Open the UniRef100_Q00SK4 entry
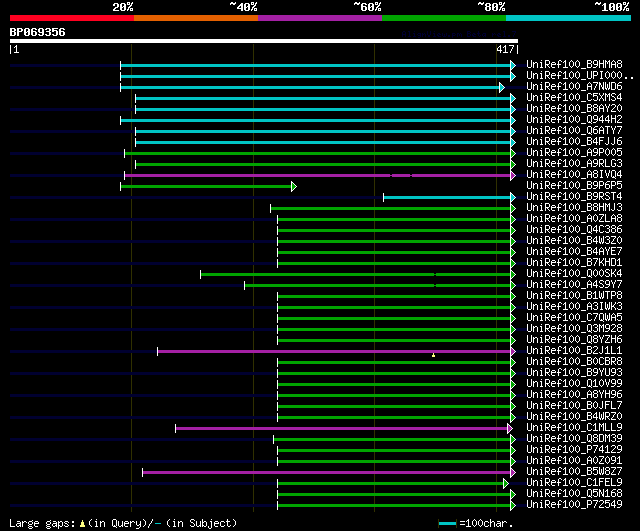Screen dimensions: 640x531 click(x=574, y=274)
